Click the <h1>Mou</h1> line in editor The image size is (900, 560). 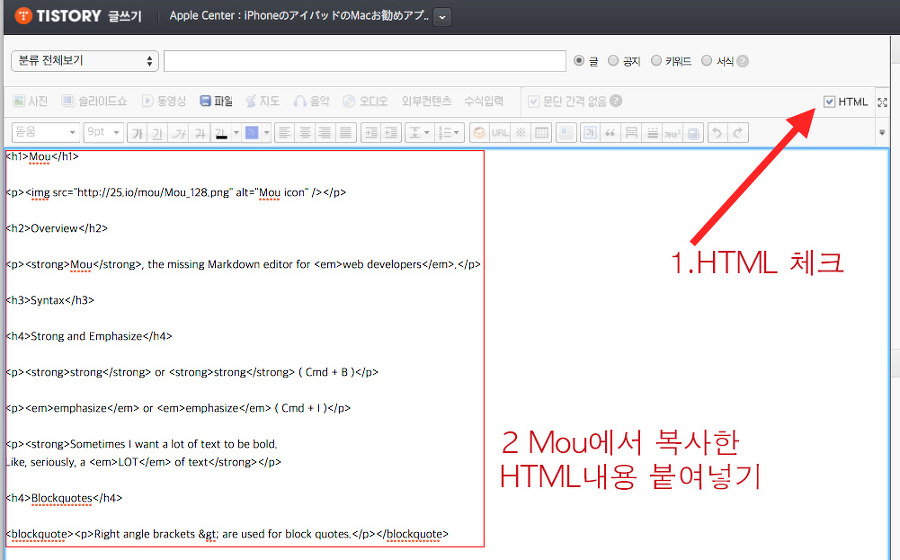coord(42,156)
